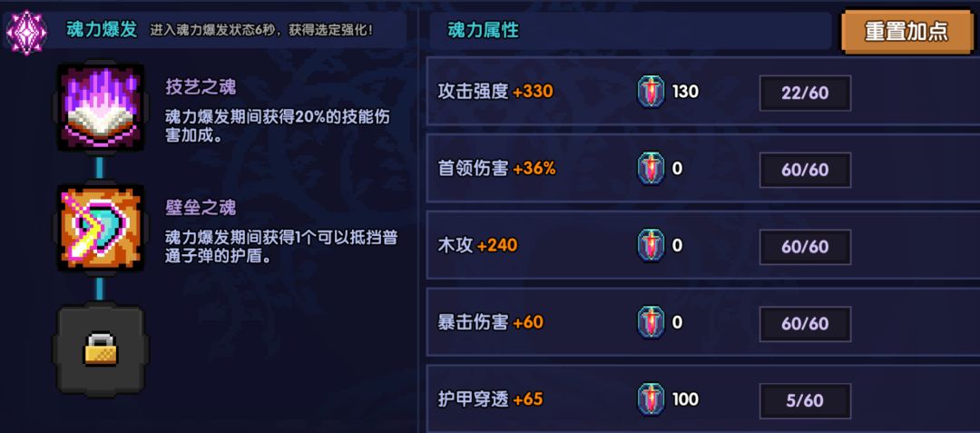
Task: Click the 22/60 attack strength points box
Action: (x=805, y=93)
